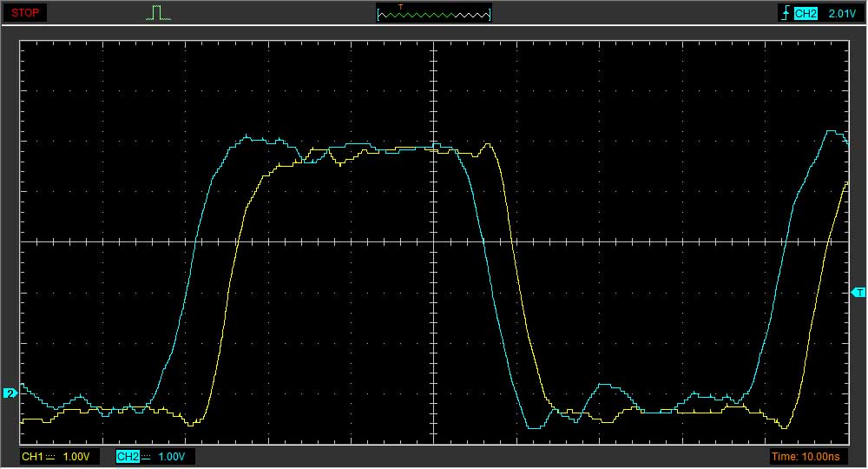Click the center crosshair of the graticule
868x469 pixels.
coord(433,241)
